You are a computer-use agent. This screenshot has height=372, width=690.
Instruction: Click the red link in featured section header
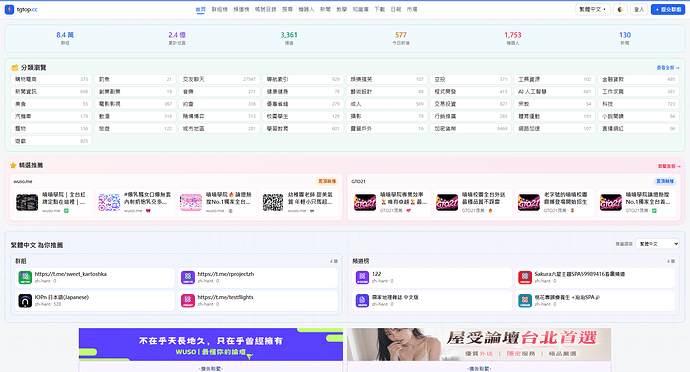[668, 166]
